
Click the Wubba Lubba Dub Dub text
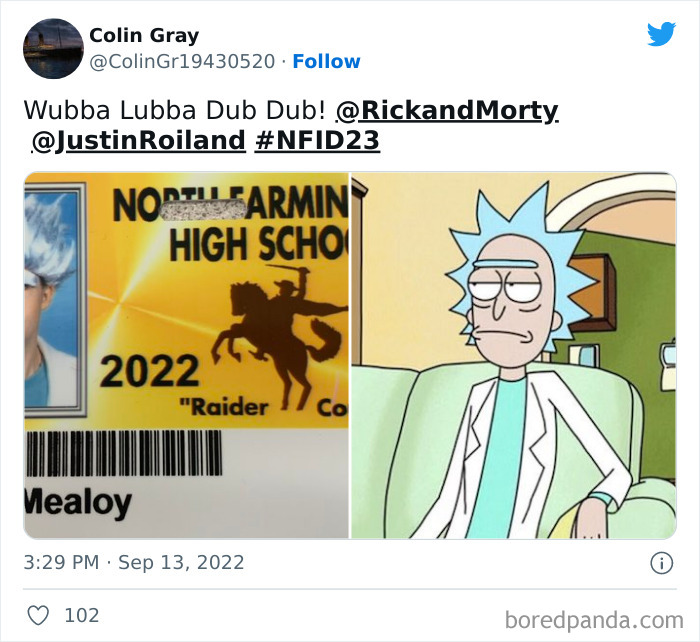click(175, 110)
